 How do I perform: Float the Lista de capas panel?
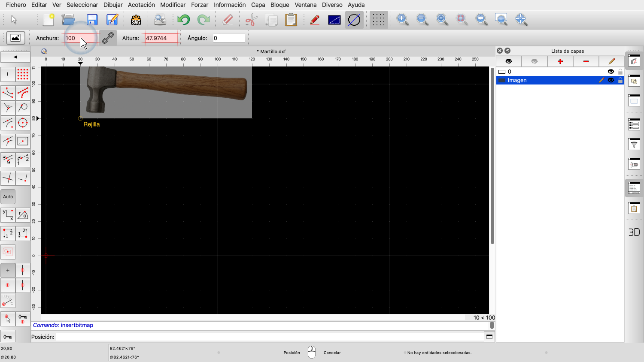(x=507, y=51)
